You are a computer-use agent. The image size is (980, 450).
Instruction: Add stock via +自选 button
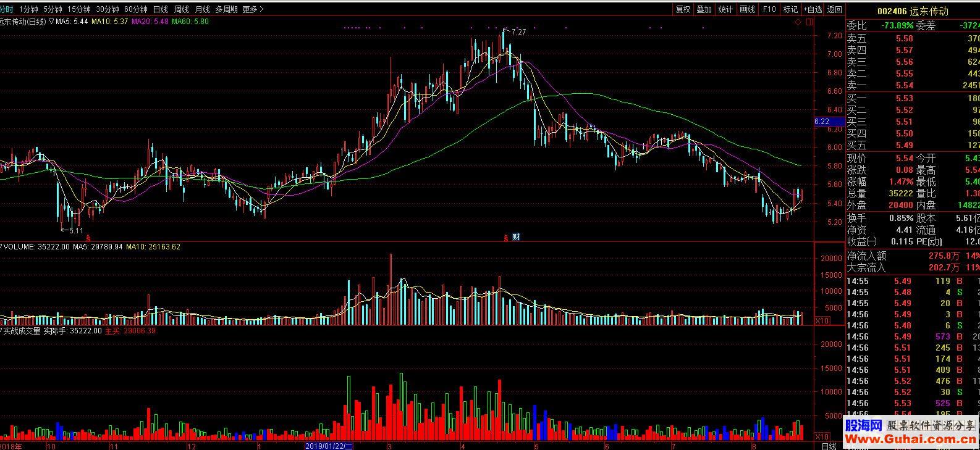[813, 9]
